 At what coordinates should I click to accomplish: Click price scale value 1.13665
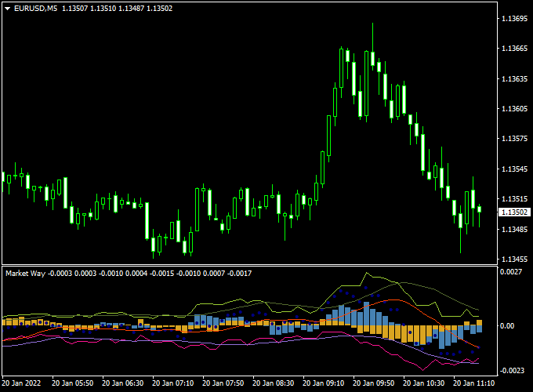click(515, 49)
